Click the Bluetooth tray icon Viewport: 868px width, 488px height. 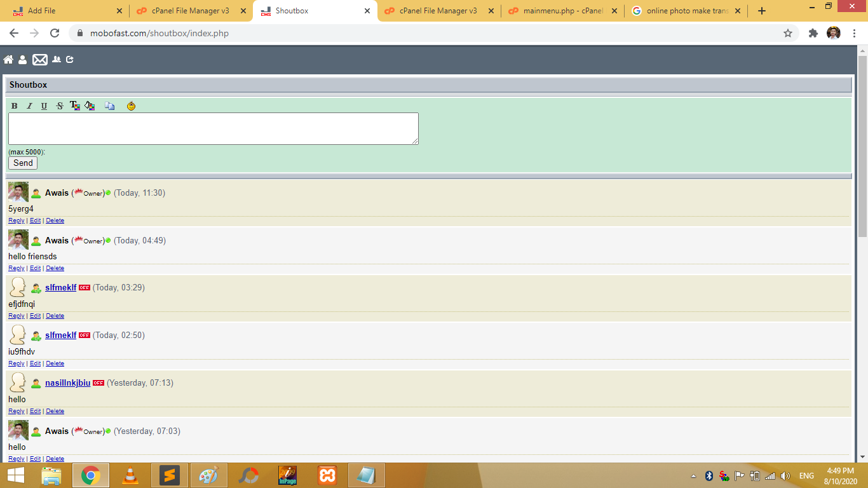point(709,476)
